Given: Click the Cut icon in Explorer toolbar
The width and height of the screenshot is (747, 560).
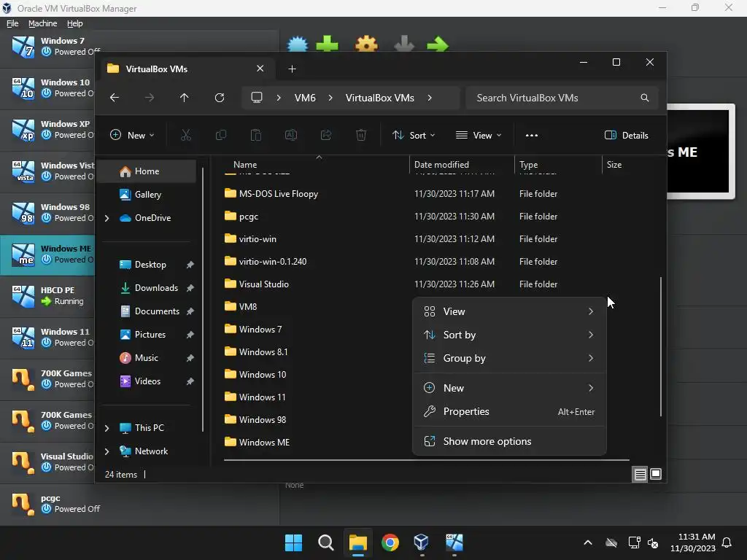Looking at the screenshot, I should [x=186, y=135].
